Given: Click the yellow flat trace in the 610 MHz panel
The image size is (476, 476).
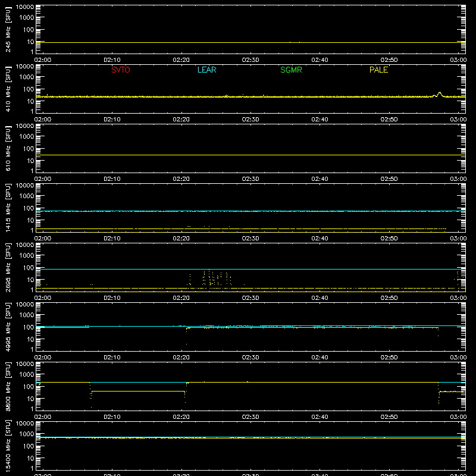Looking at the screenshot, I should pos(250,155).
